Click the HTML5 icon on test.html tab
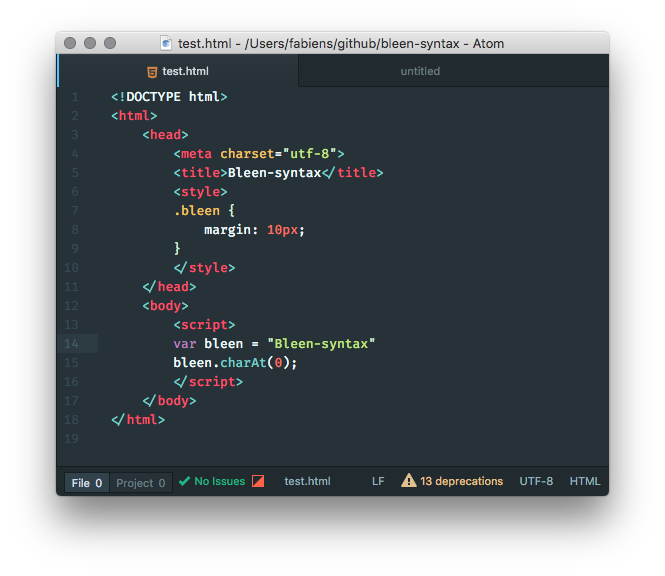Image resolution: width=665 pixels, height=576 pixels. (152, 72)
